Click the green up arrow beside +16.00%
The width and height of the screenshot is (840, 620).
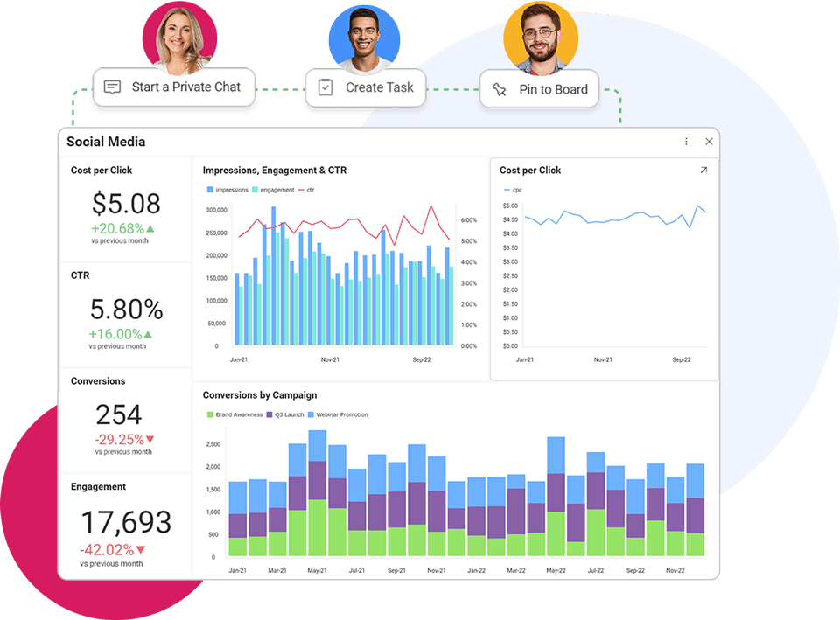point(149,334)
